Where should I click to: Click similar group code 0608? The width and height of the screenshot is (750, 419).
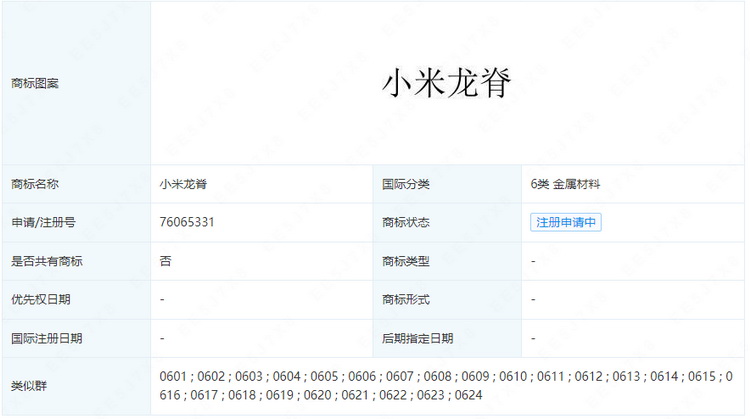[x=437, y=376]
